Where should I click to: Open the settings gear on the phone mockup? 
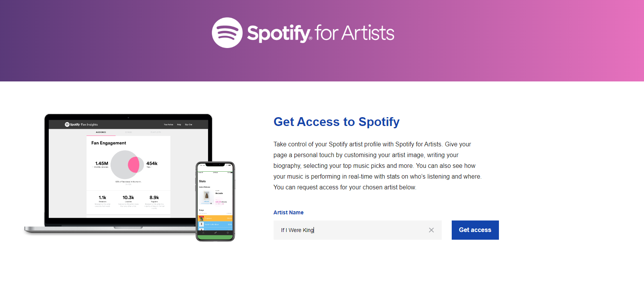[228, 233]
